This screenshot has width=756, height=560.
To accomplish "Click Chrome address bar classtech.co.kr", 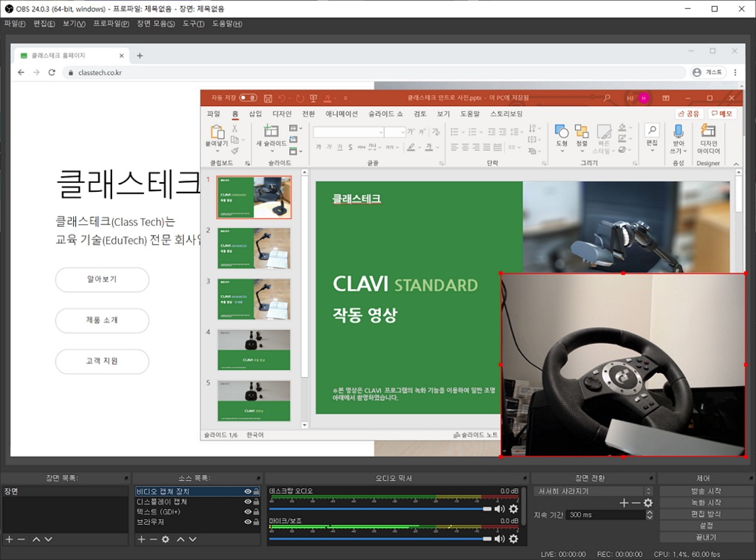I will (374, 73).
